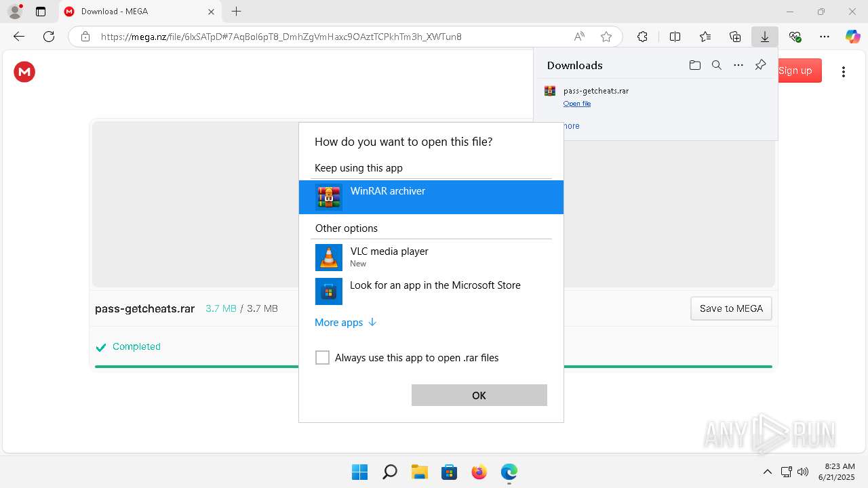
Task: Open the tab actions menu icon
Action: (x=41, y=12)
